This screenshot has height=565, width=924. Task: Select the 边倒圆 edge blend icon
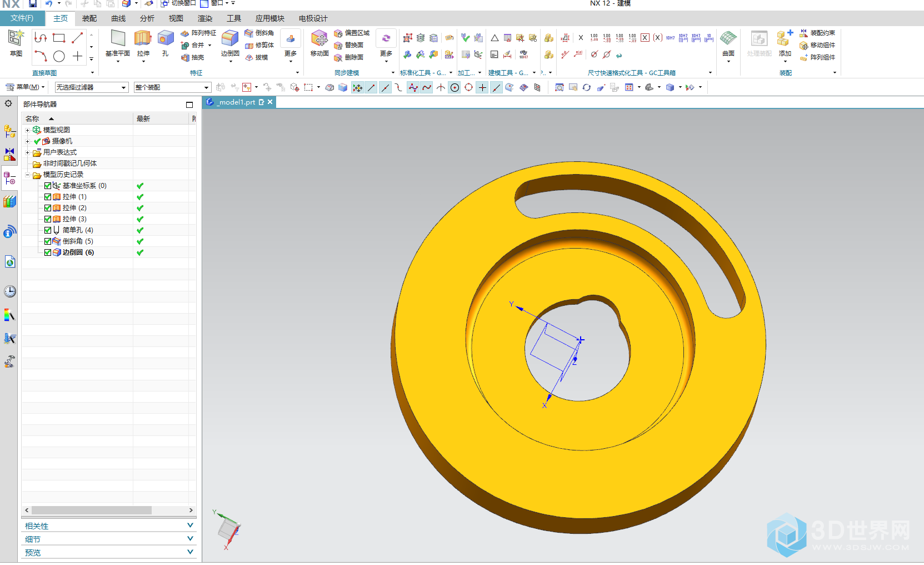[x=229, y=38]
